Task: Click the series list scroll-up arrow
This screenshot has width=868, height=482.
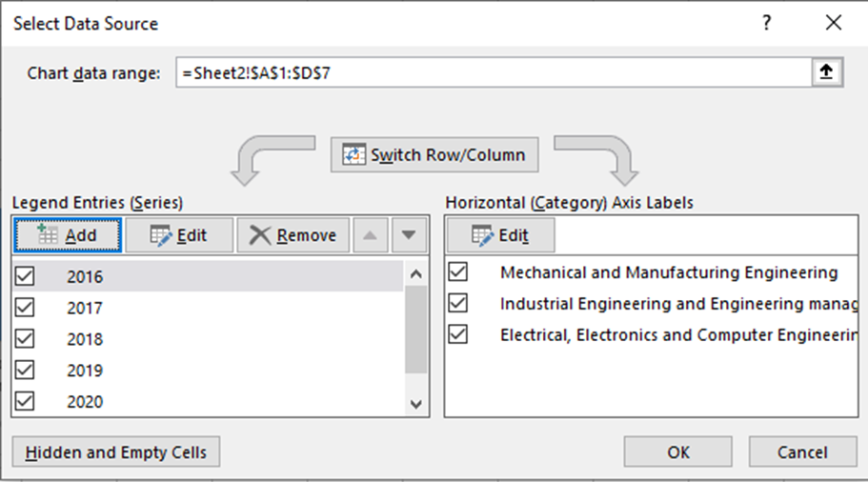Action: pyautogui.click(x=416, y=273)
